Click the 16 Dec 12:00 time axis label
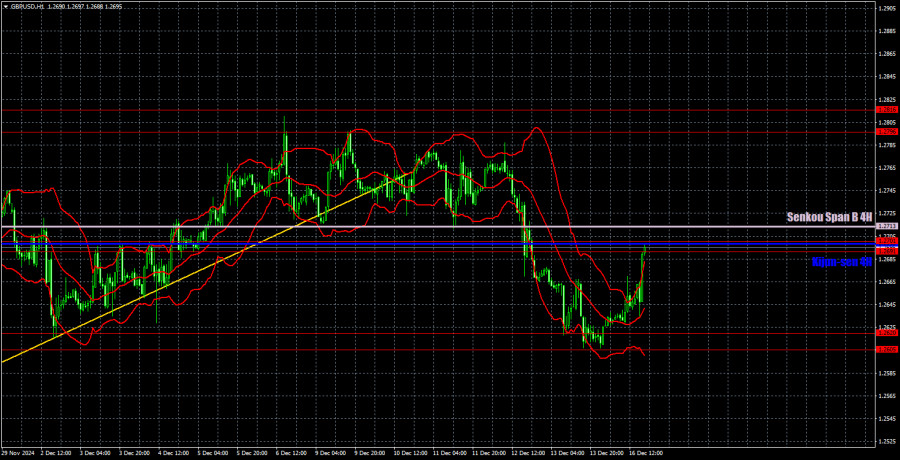Viewport: 900px width, 460px height. coord(646,454)
